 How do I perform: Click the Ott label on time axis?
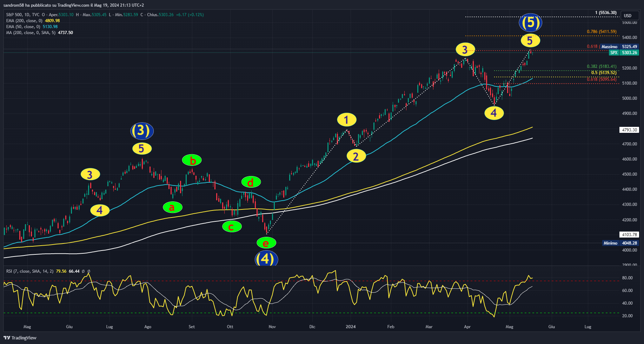tap(230, 327)
